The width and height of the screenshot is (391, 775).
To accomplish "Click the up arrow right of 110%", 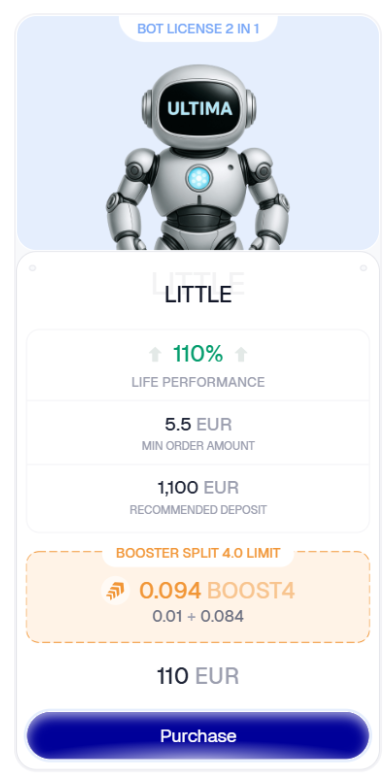I will [241, 354].
